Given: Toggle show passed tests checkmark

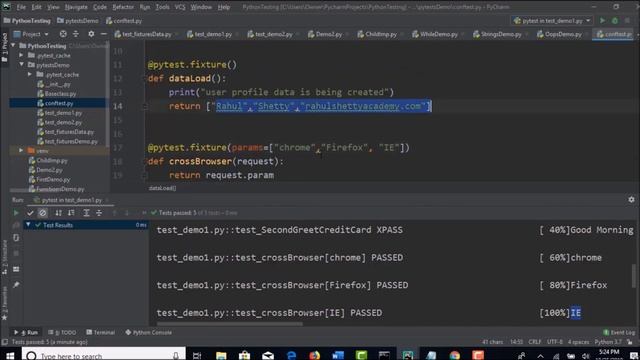Looking at the screenshot, I should coord(30,213).
